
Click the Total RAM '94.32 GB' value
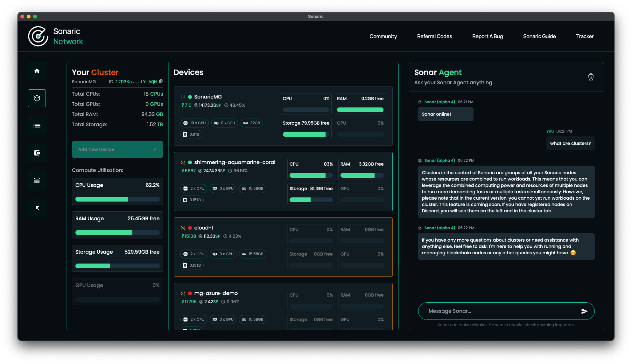pos(152,114)
